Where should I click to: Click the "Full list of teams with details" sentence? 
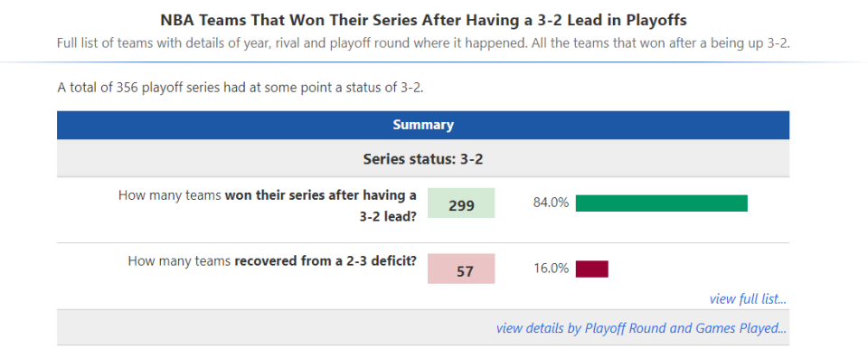[x=292, y=43]
